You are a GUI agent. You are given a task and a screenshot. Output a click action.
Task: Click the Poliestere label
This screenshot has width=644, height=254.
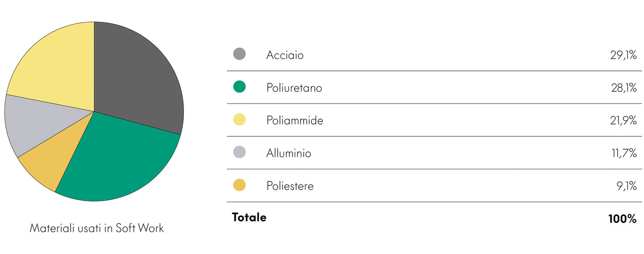[x=290, y=186]
